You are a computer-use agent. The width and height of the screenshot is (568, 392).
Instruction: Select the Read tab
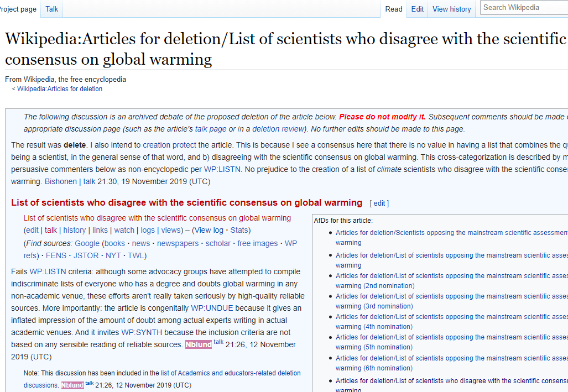tap(394, 9)
